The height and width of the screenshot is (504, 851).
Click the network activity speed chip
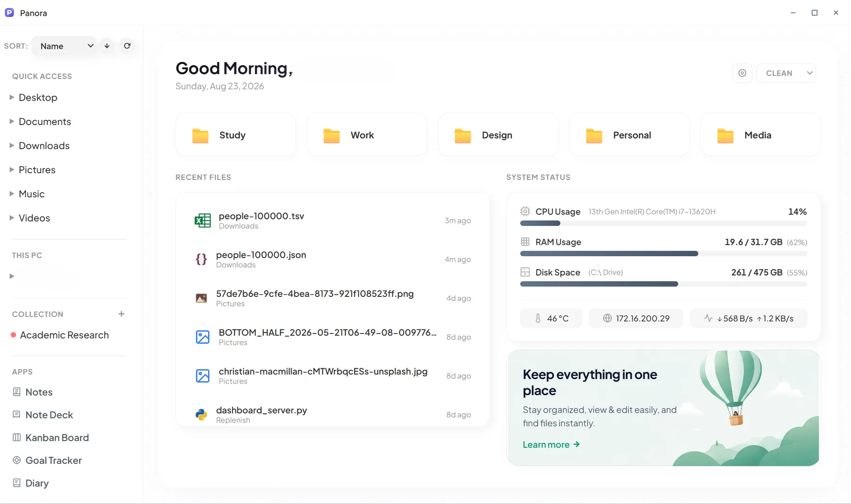pos(748,318)
